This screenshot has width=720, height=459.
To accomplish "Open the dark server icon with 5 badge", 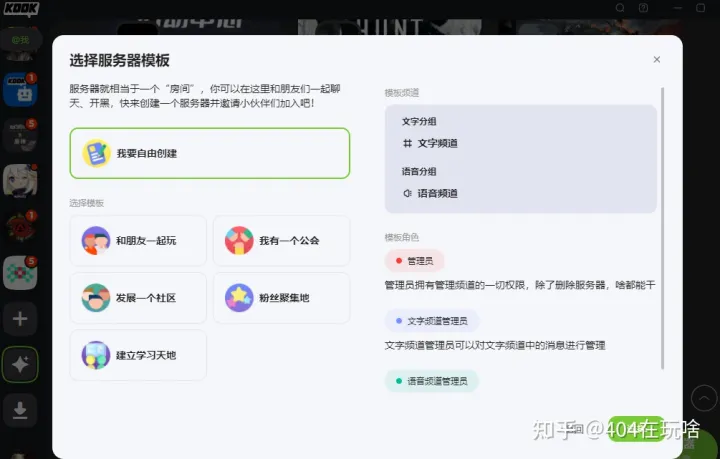I will pyautogui.click(x=20, y=135).
